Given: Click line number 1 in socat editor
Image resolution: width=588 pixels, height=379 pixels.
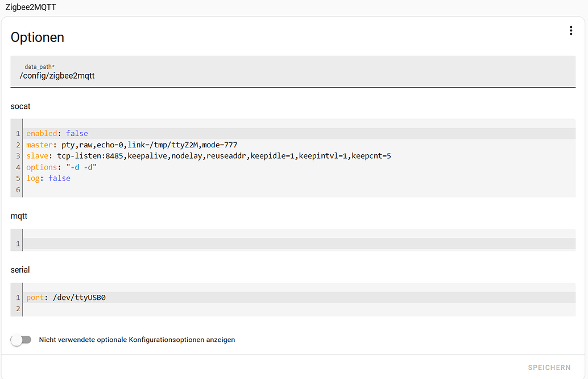Looking at the screenshot, I should pos(18,133).
